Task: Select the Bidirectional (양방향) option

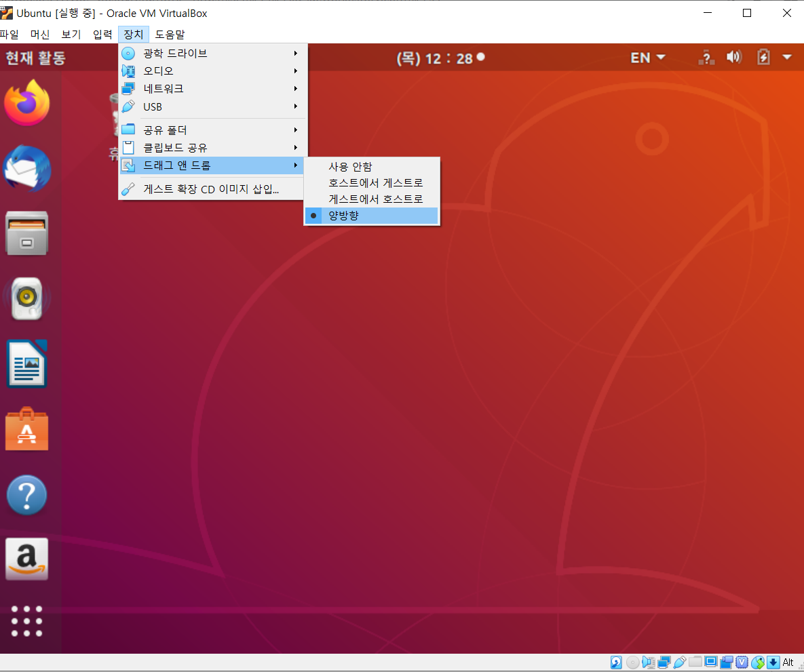Action: 372,216
